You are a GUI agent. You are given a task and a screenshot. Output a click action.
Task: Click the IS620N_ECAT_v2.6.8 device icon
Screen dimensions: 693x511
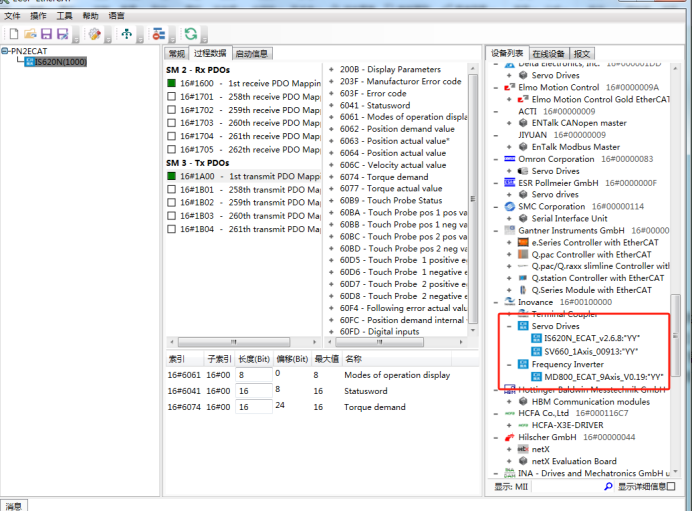pyautogui.click(x=536, y=338)
